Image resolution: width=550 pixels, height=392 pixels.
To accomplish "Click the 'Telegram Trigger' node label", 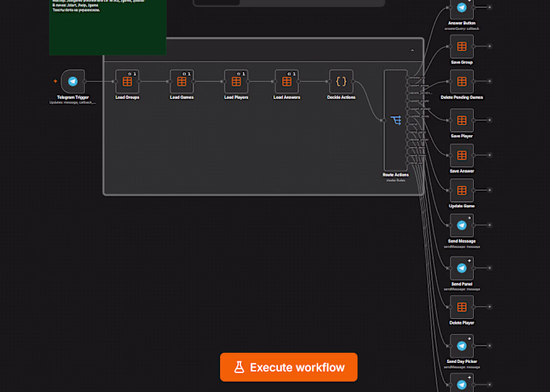I will (x=72, y=97).
